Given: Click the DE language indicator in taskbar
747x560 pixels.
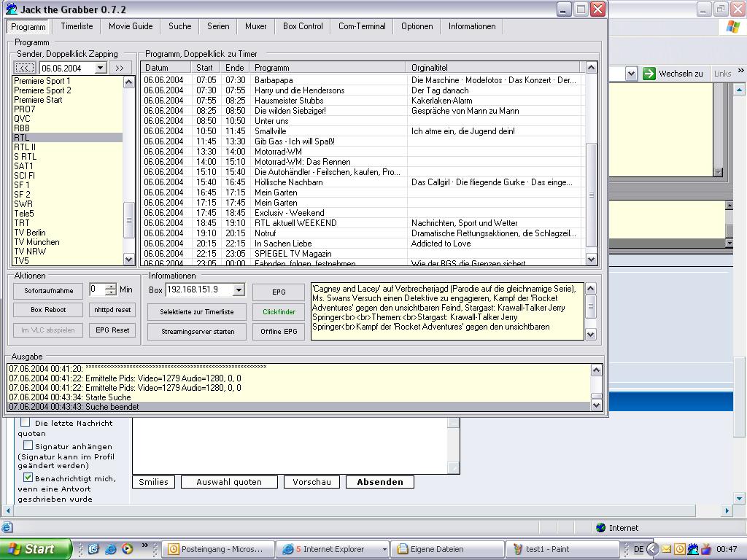Looking at the screenshot, I should click(638, 549).
